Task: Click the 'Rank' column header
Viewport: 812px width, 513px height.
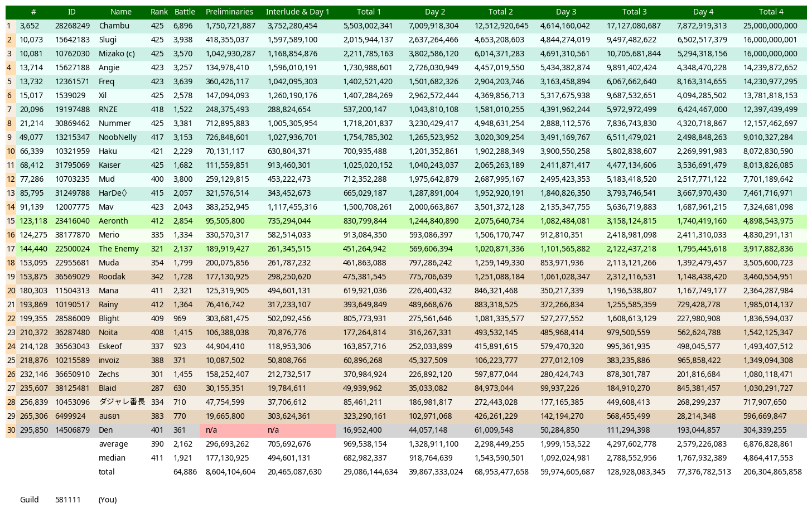Action: point(159,12)
